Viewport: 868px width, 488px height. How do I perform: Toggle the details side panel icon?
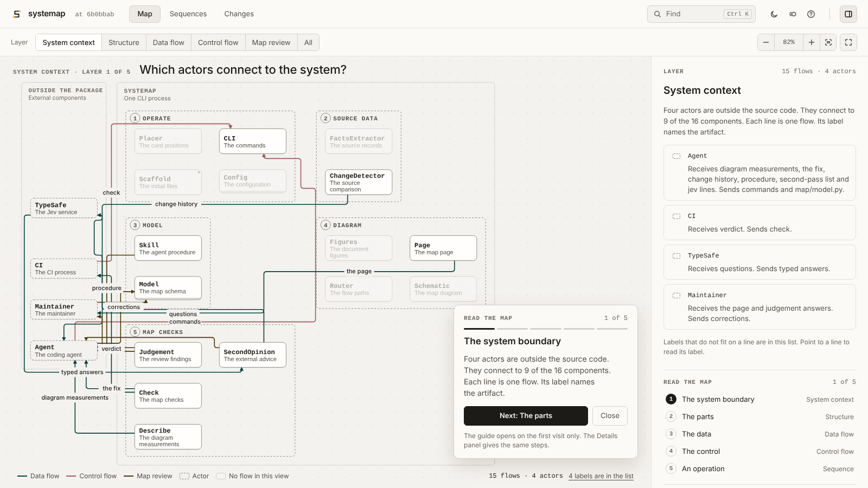point(848,14)
